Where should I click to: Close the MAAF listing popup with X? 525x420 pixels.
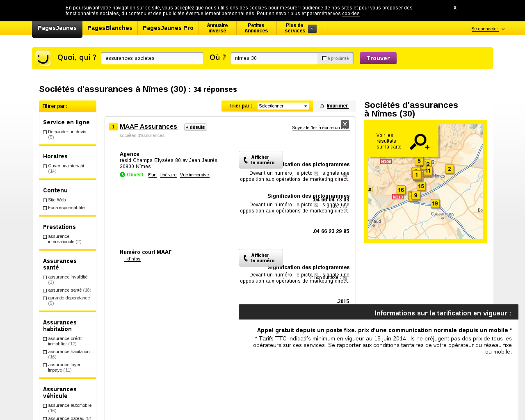click(x=345, y=124)
